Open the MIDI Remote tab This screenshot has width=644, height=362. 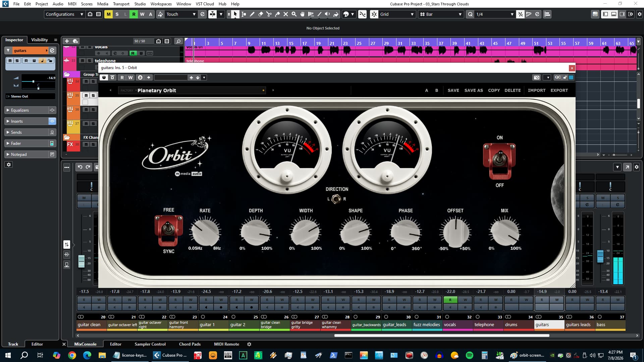pos(226,344)
